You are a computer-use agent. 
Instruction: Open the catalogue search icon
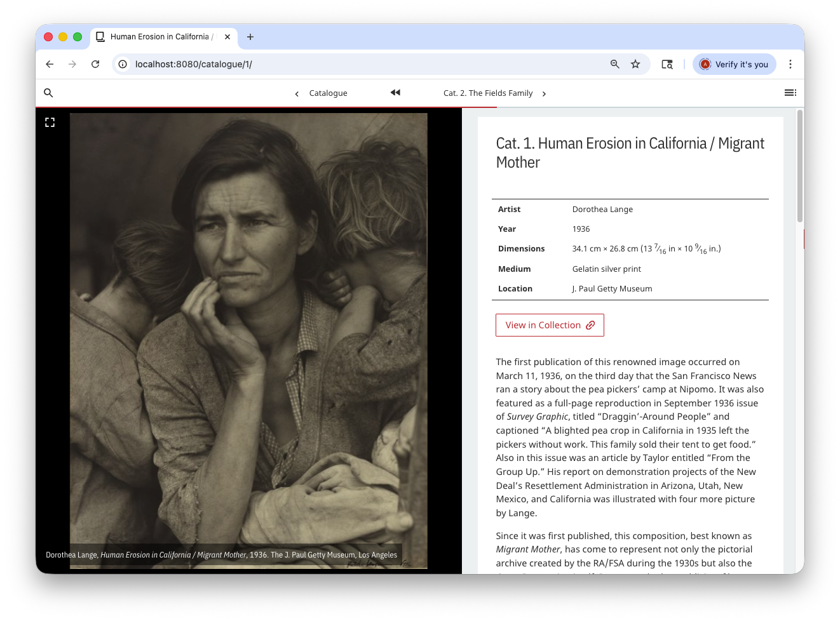click(x=48, y=93)
